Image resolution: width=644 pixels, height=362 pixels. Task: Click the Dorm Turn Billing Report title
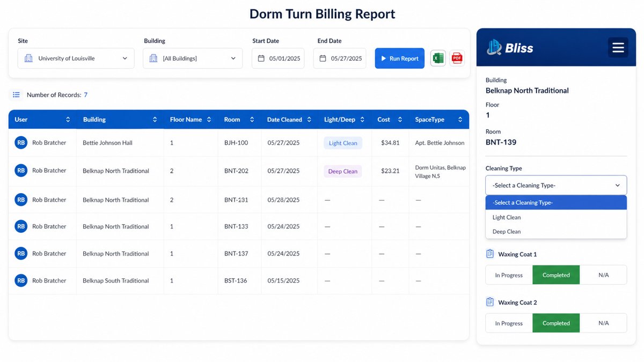coord(323,14)
